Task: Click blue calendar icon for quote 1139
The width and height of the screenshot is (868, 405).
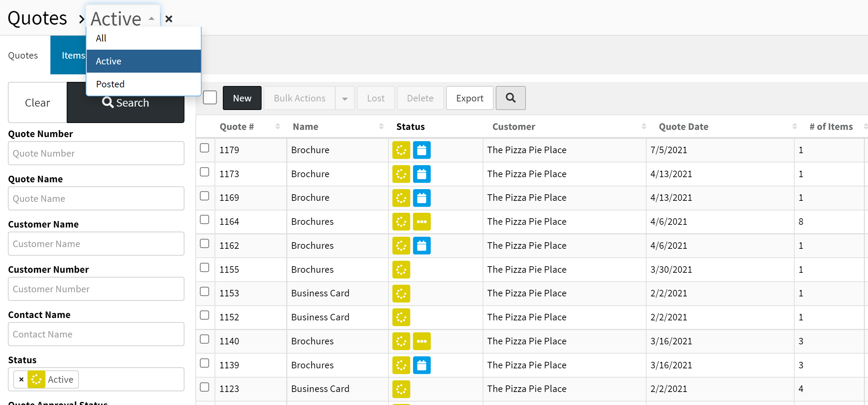Action: pyautogui.click(x=421, y=365)
